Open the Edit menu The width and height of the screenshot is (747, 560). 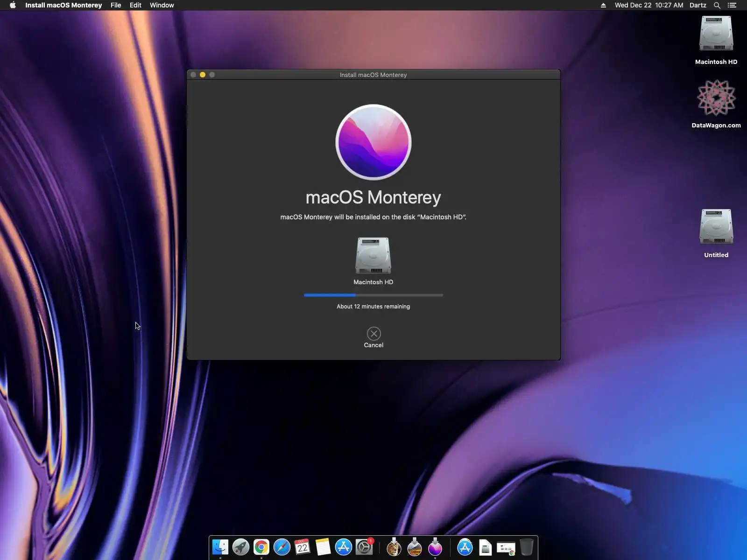pyautogui.click(x=135, y=5)
